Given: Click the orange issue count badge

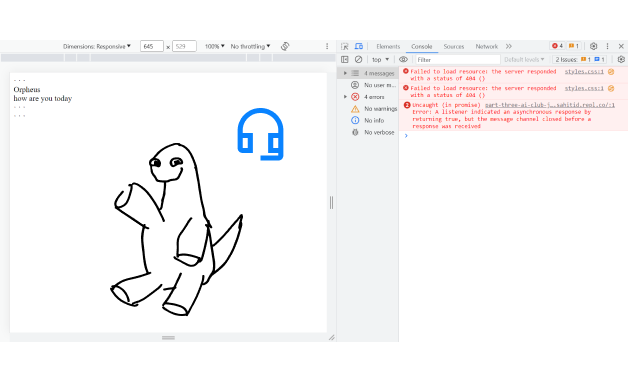Looking at the screenshot, I should click(x=574, y=46).
